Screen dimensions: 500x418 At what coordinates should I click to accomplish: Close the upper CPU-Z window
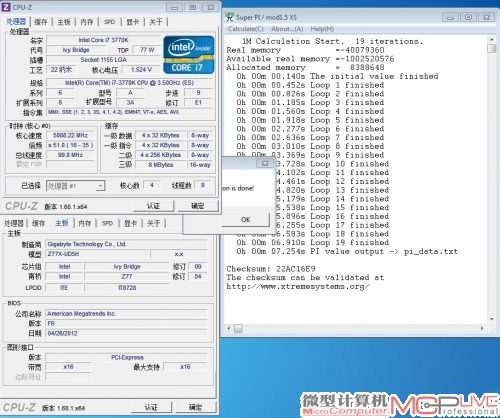click(211, 7)
